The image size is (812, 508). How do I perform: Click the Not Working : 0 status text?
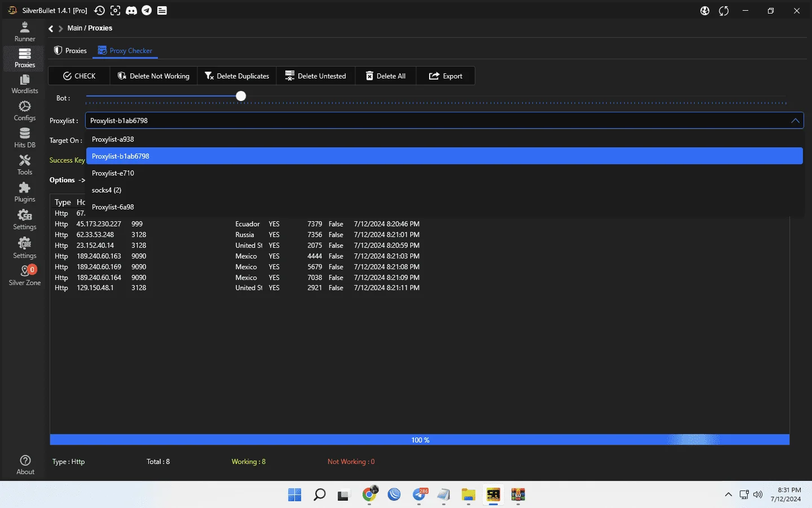[351, 462]
